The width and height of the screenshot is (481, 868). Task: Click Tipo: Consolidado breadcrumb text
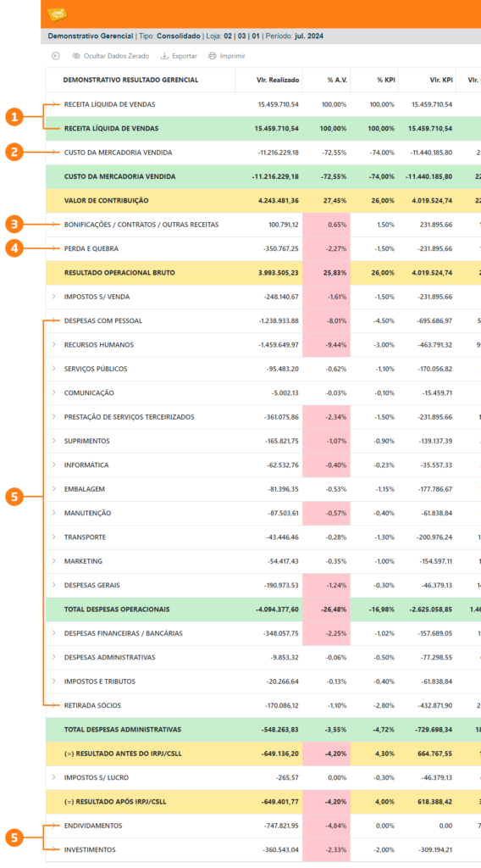[x=169, y=36]
